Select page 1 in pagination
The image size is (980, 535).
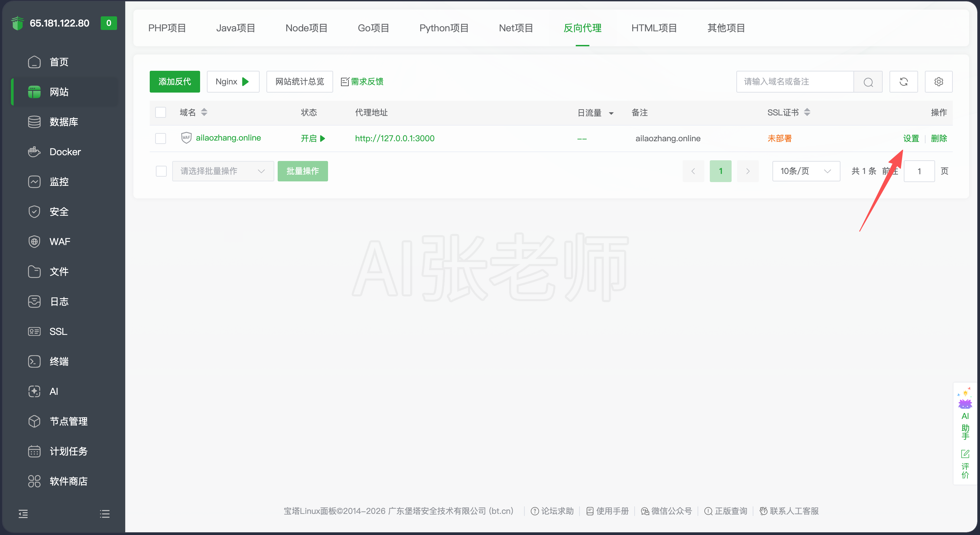(x=721, y=171)
